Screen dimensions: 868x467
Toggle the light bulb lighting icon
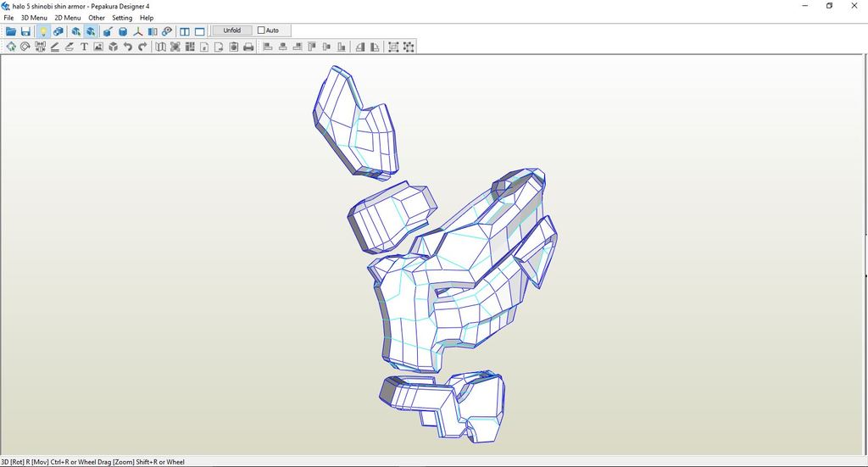click(43, 31)
